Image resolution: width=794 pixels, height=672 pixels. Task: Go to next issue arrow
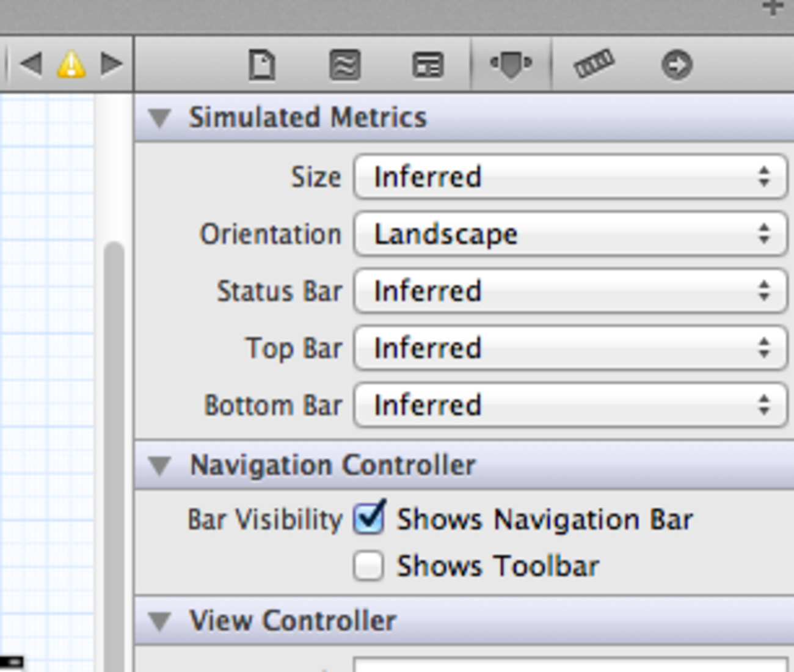(x=111, y=64)
